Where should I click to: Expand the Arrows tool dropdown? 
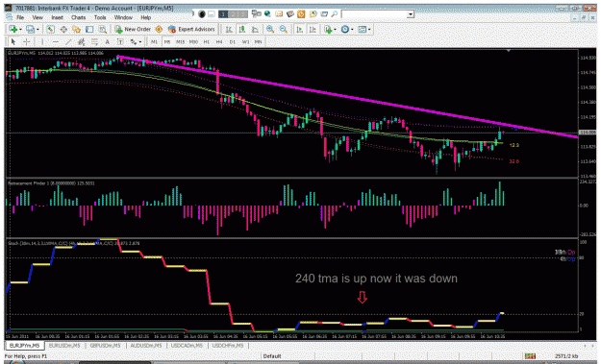coord(140,42)
